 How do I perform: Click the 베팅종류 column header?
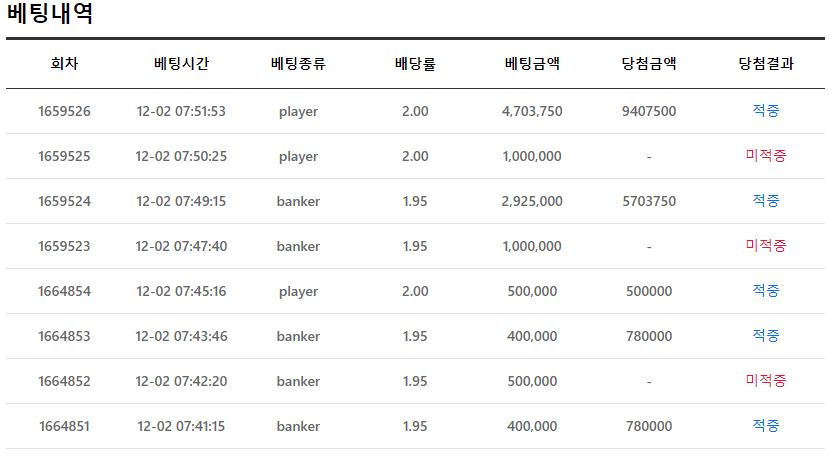tap(298, 65)
